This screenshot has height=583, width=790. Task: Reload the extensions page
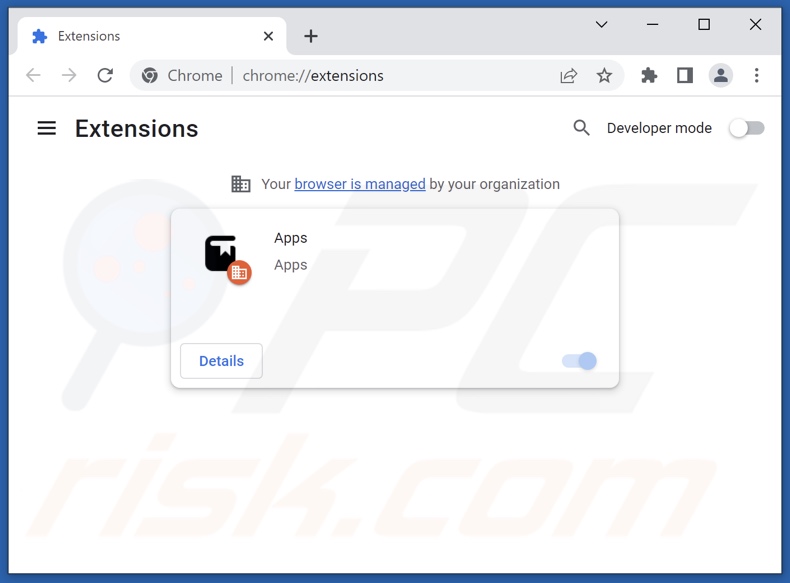[x=105, y=76]
